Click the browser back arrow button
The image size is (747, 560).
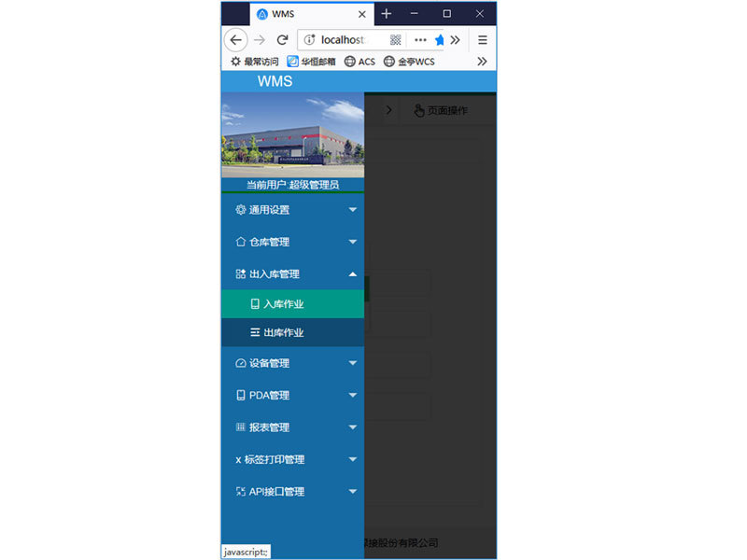(235, 40)
